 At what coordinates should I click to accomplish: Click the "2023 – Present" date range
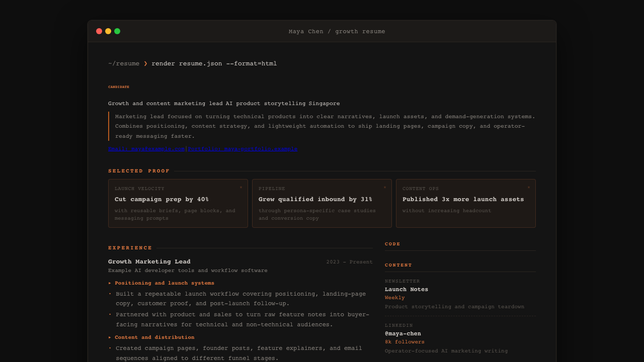click(350, 262)
